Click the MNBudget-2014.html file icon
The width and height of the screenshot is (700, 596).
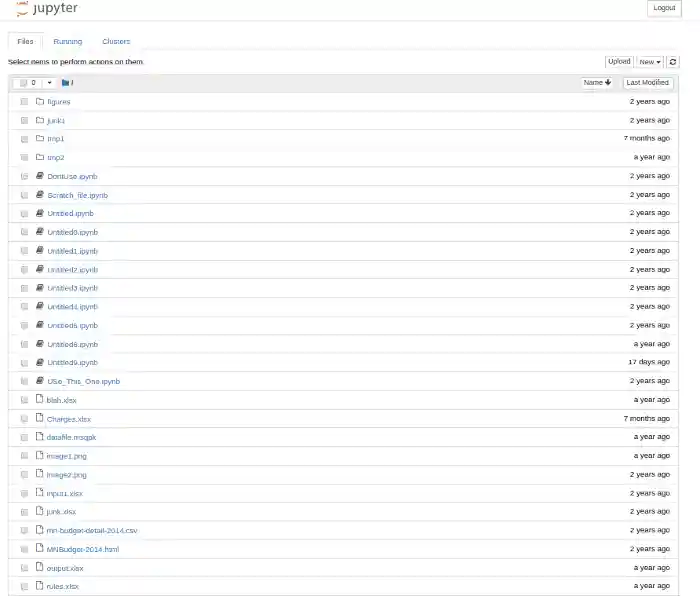[x=39, y=549]
